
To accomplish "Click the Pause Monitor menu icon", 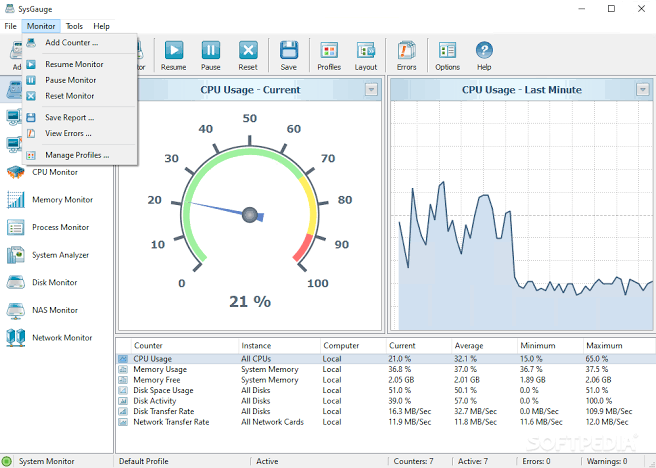I will [31, 80].
